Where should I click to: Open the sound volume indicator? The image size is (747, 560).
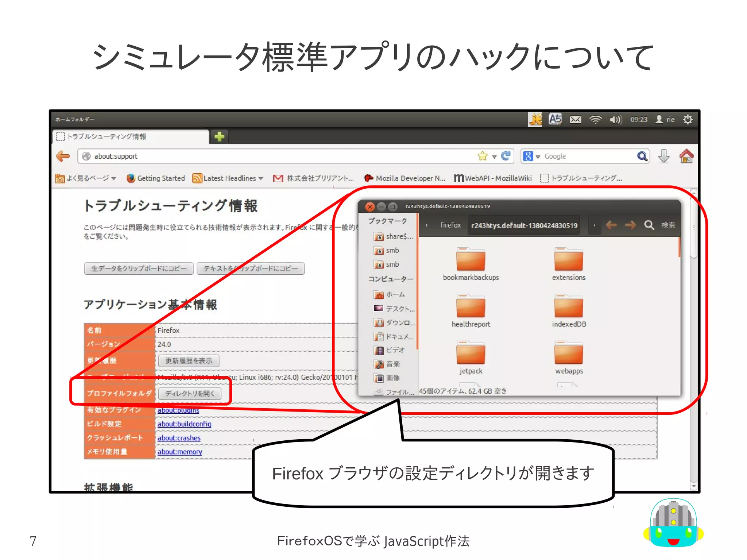click(616, 119)
